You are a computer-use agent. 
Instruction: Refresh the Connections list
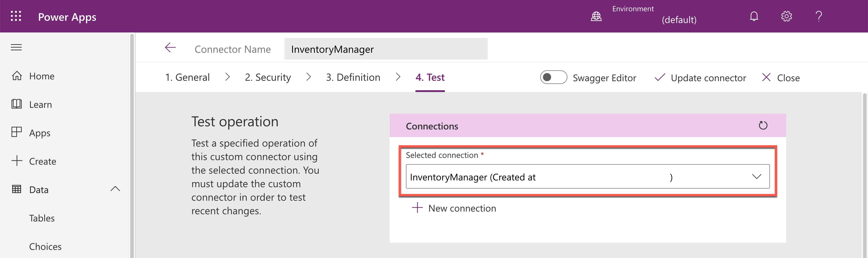[763, 125]
